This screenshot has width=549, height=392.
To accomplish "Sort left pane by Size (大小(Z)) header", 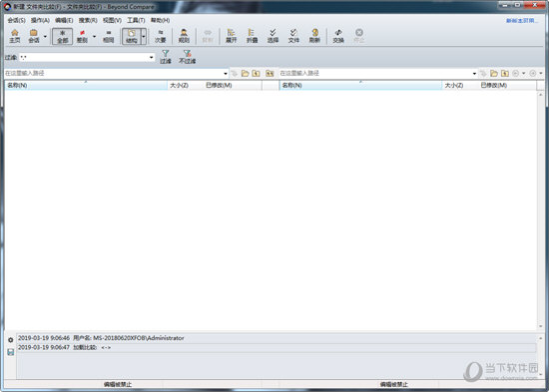I will point(185,86).
